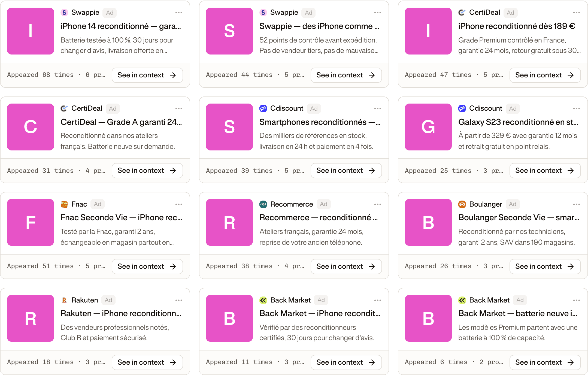Click 'Appeared 38 times' text
This screenshot has width=588, height=375.
239,266
